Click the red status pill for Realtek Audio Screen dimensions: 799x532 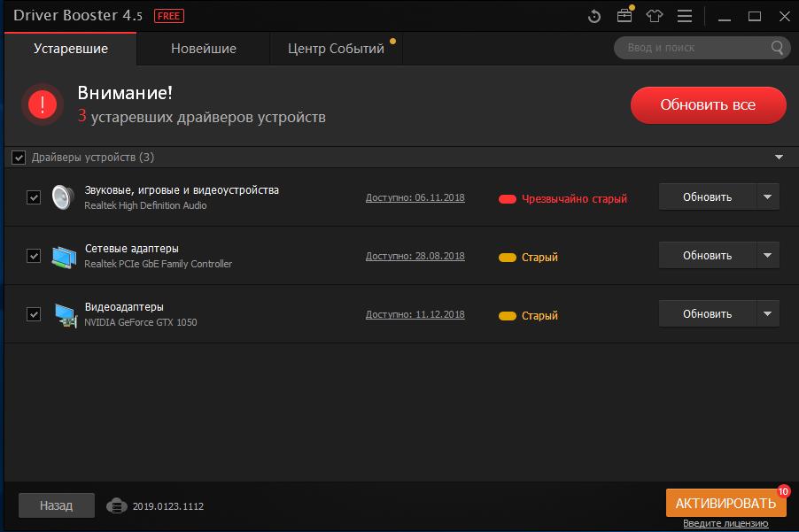point(507,199)
